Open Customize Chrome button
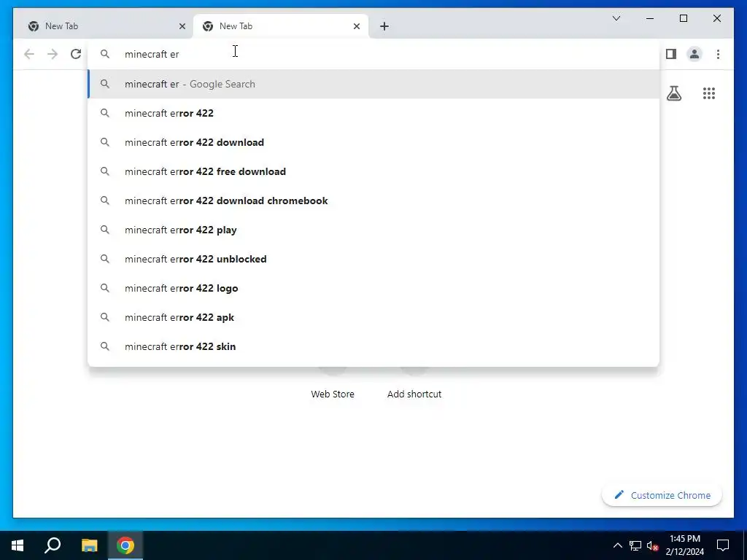 (662, 495)
